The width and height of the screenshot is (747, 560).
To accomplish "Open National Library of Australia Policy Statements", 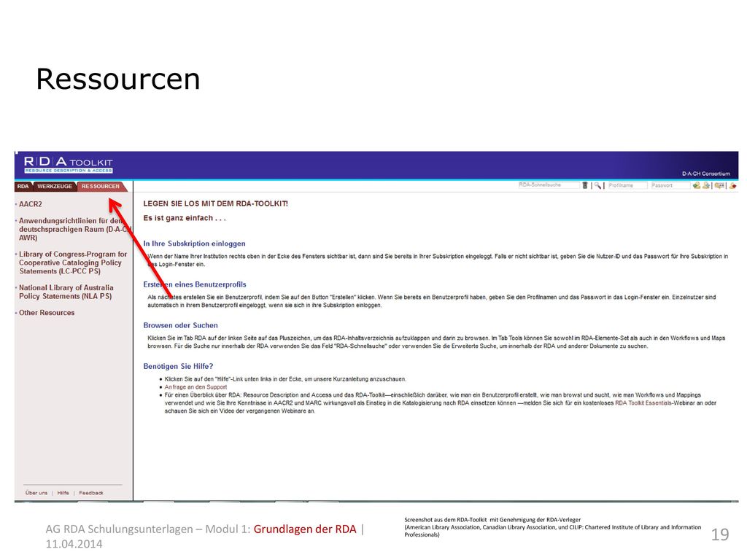I will coord(66,292).
